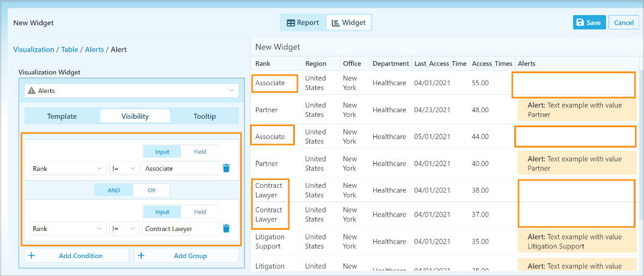Click the Contract Lawyer cell in 38.00 row

point(269,190)
